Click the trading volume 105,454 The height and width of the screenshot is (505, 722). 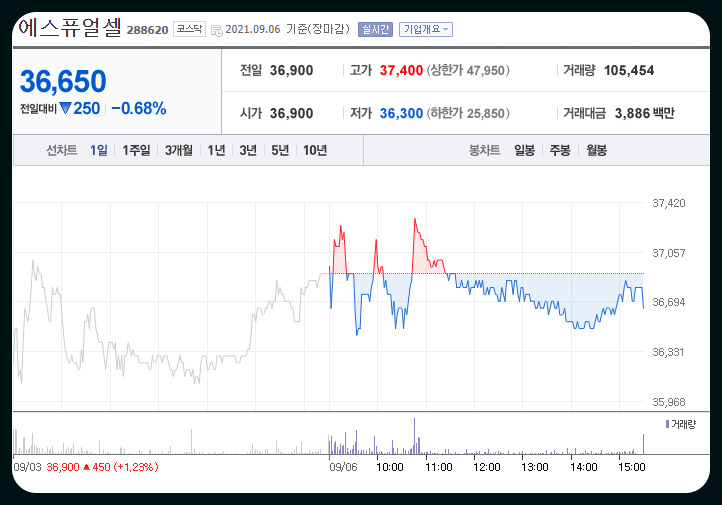[x=629, y=70]
